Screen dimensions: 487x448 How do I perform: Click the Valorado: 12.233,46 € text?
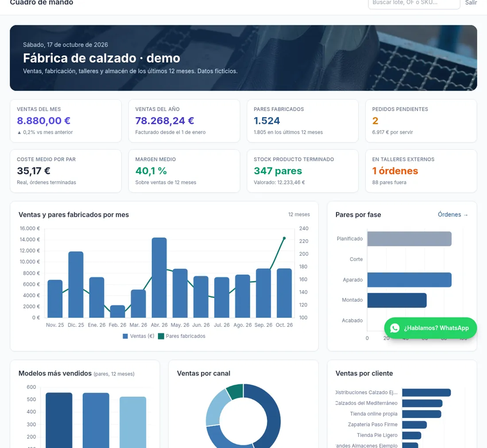click(279, 182)
